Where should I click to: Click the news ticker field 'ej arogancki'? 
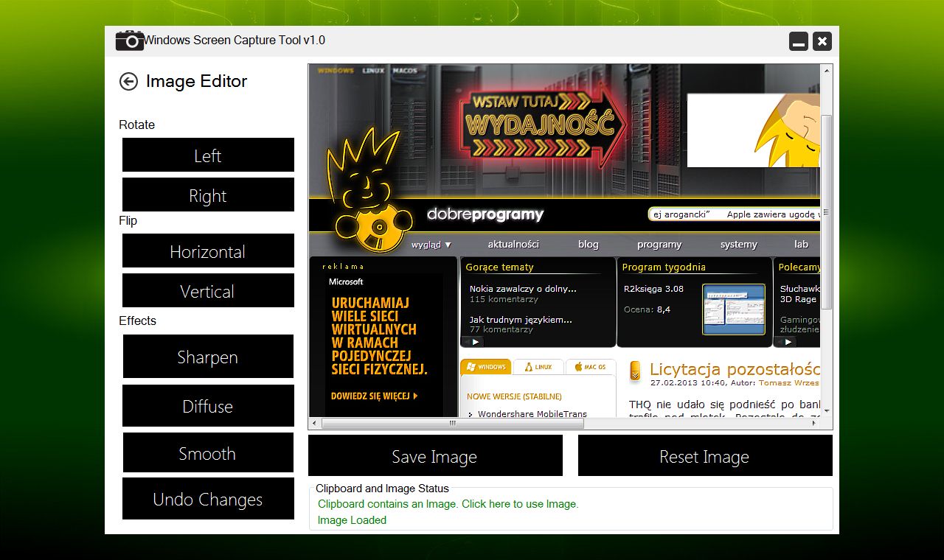pyautogui.click(x=734, y=214)
